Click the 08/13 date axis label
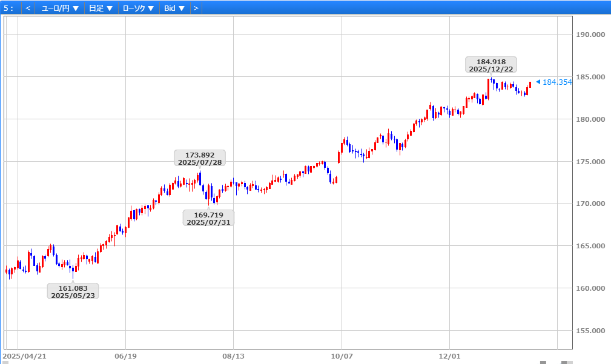The image size is (611, 364). pyautogui.click(x=233, y=357)
